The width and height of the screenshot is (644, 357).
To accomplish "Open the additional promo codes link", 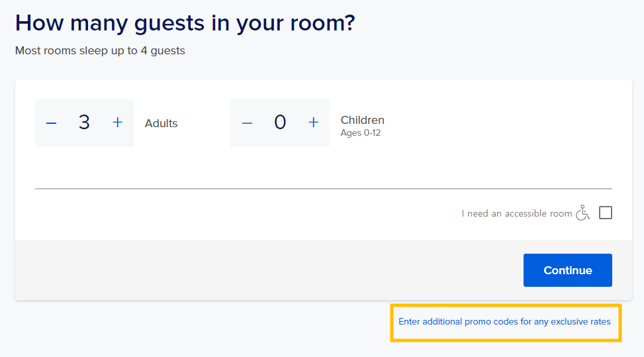I will click(504, 322).
